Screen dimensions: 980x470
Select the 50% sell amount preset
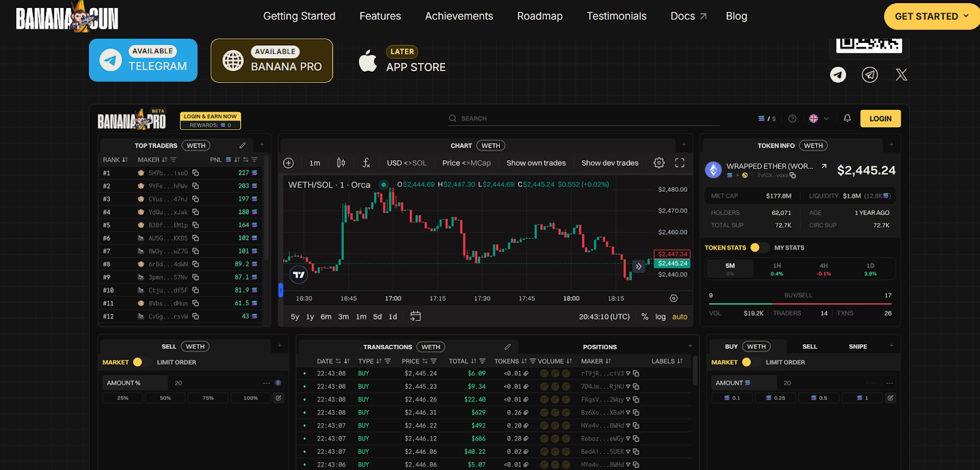point(165,398)
